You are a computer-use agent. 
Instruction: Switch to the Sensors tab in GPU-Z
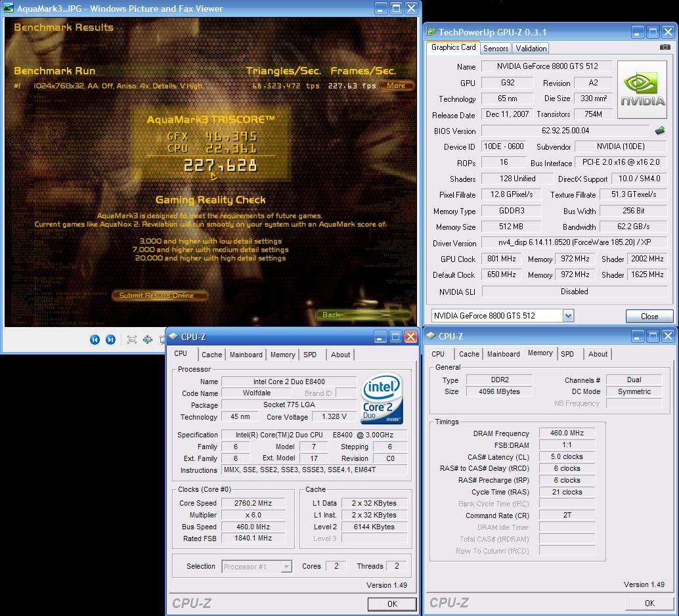496,48
